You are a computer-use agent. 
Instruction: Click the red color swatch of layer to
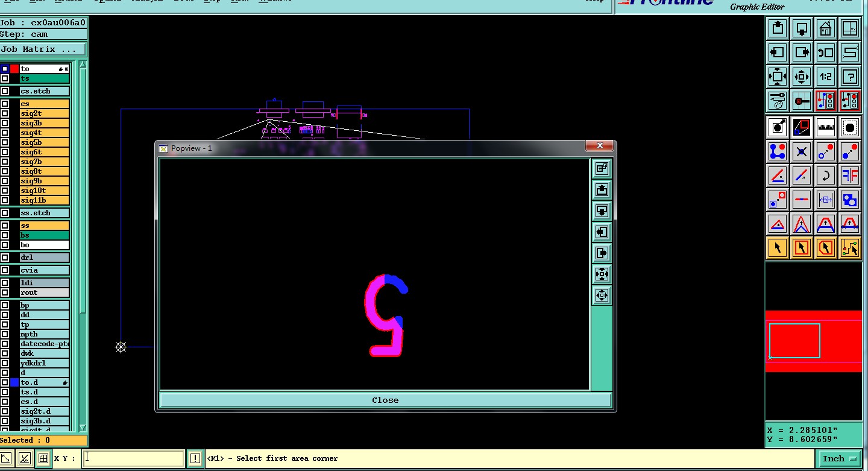(x=14, y=69)
